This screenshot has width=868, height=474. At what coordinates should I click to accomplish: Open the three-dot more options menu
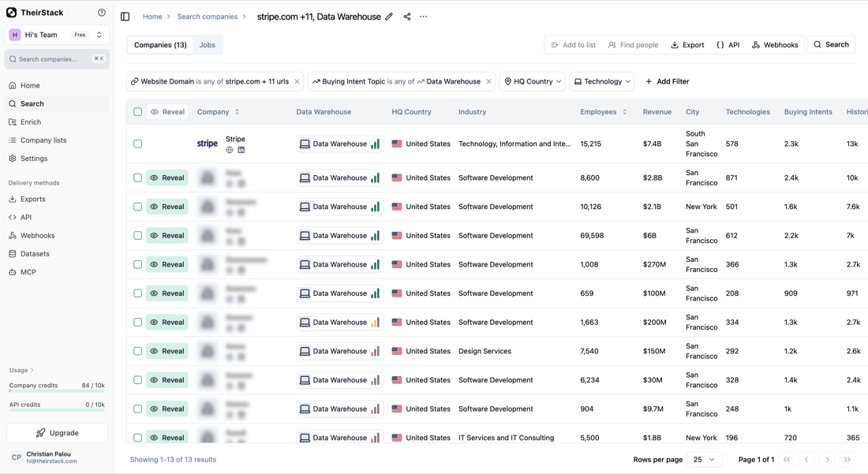click(x=424, y=17)
